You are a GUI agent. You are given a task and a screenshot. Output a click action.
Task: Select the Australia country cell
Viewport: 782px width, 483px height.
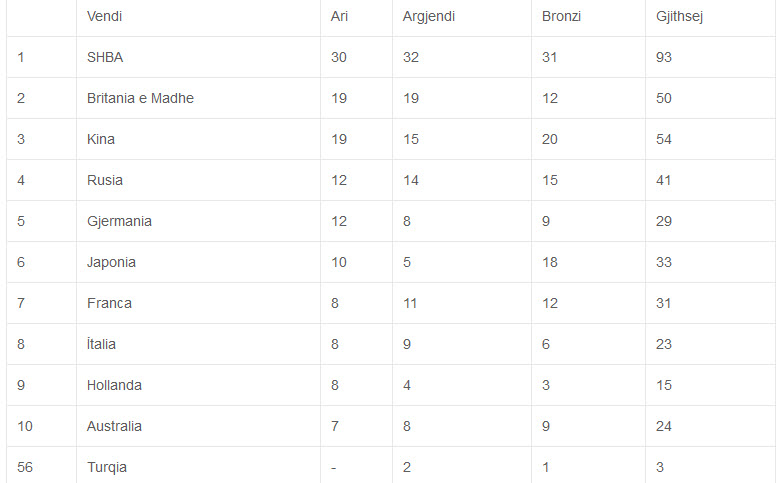pos(114,426)
